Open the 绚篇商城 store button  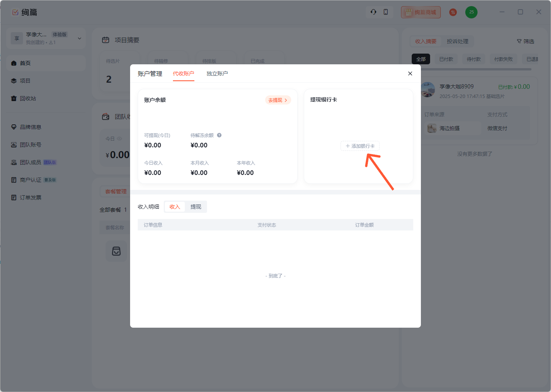(421, 12)
